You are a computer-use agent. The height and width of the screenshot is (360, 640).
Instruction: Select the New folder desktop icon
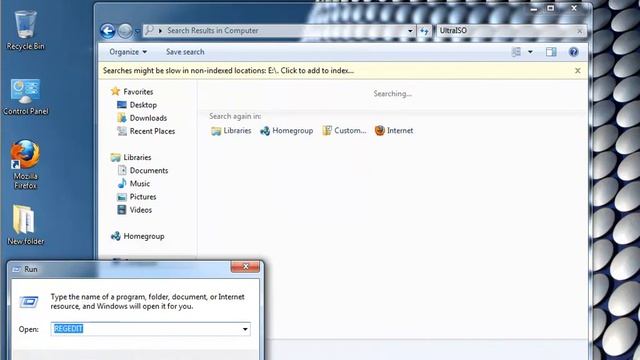point(25,225)
